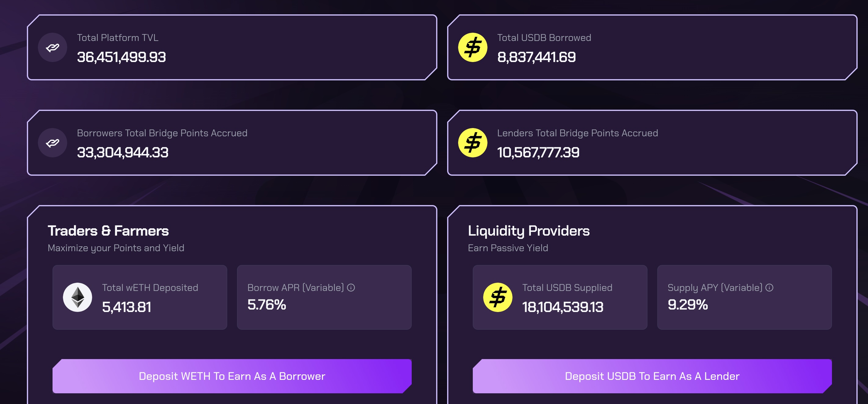Open the info tooltip next to Borrow APR (Variable)
The image size is (868, 404).
[351, 288]
